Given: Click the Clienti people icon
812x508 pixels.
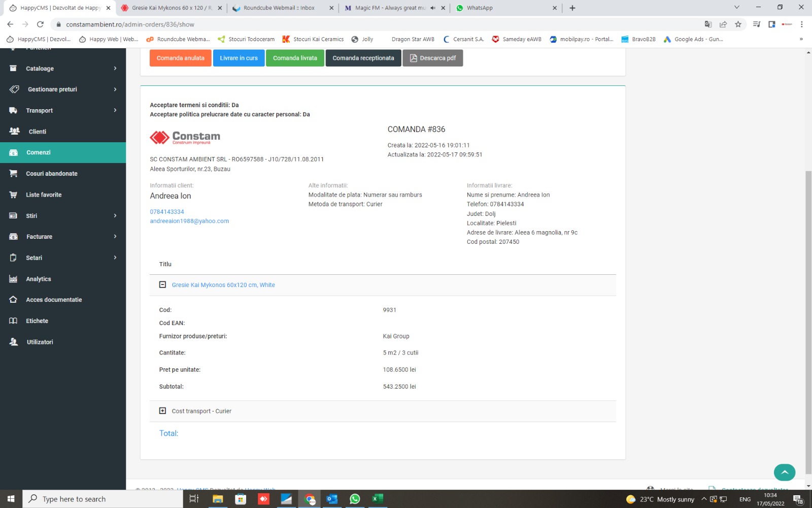Looking at the screenshot, I should (14, 131).
